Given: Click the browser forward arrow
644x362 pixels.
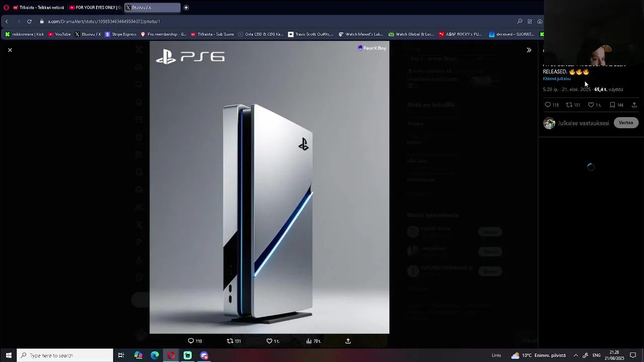Looking at the screenshot, I should click(19, 21).
